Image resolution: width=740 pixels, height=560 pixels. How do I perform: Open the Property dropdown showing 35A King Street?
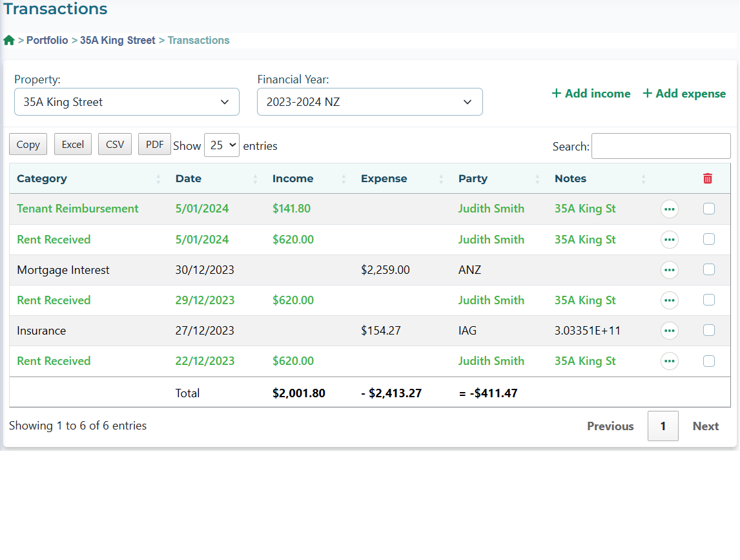[x=127, y=102]
